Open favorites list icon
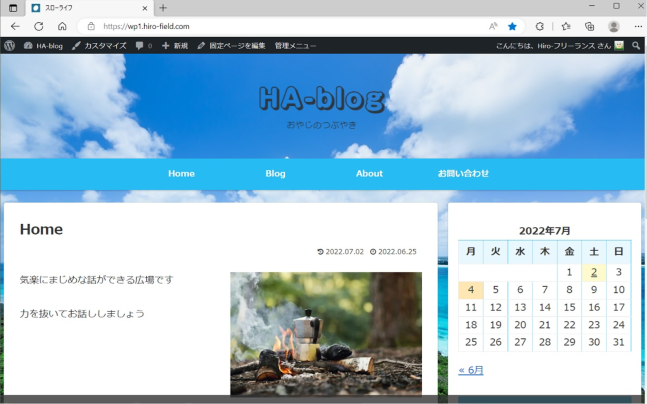This screenshot has width=647, height=404. tap(566, 26)
